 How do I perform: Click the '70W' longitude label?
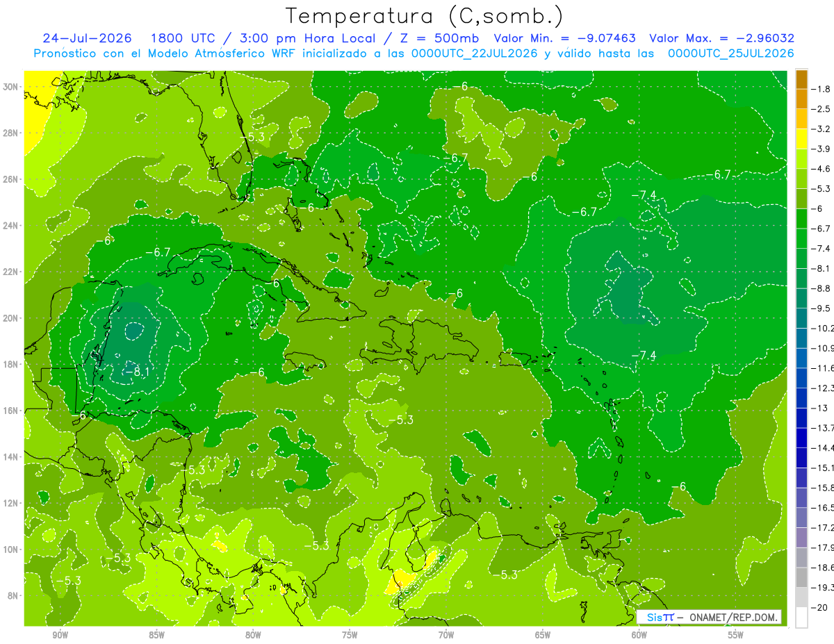[446, 635]
